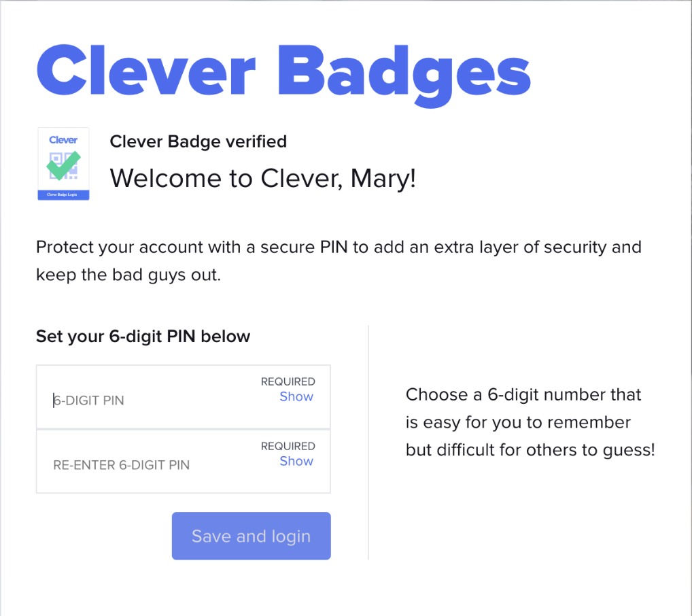Screen dimensions: 692x616
Task: Click the Clever badge thumbnail
Action: [x=63, y=163]
